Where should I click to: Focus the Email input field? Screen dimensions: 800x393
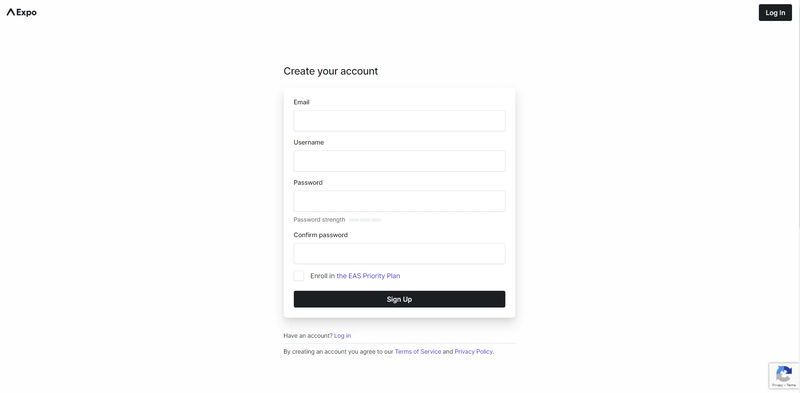399,121
